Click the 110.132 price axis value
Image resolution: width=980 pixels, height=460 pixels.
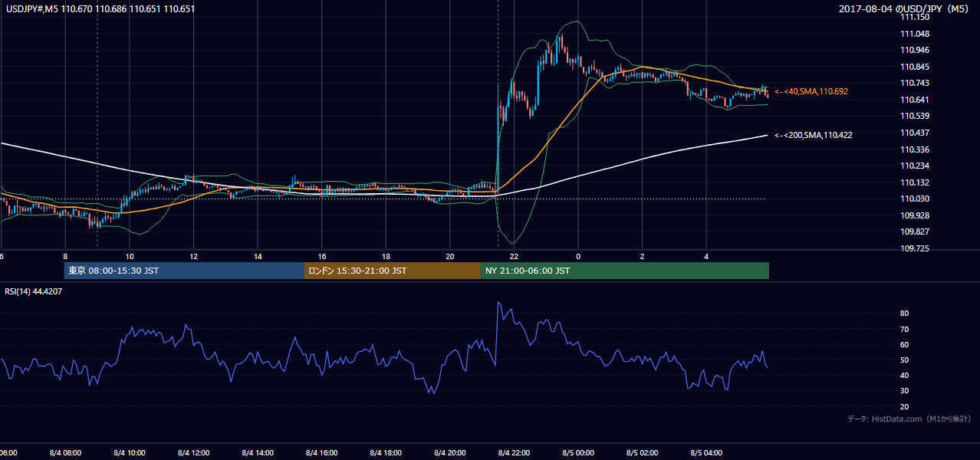pyautogui.click(x=915, y=182)
